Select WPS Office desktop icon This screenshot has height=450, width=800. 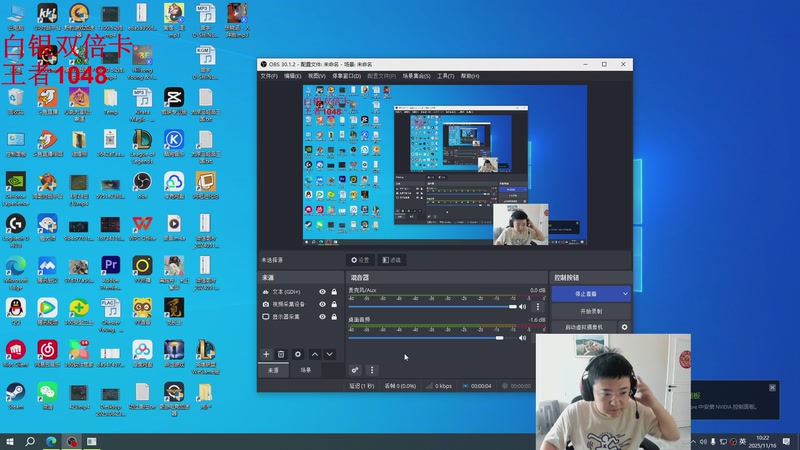142,228
